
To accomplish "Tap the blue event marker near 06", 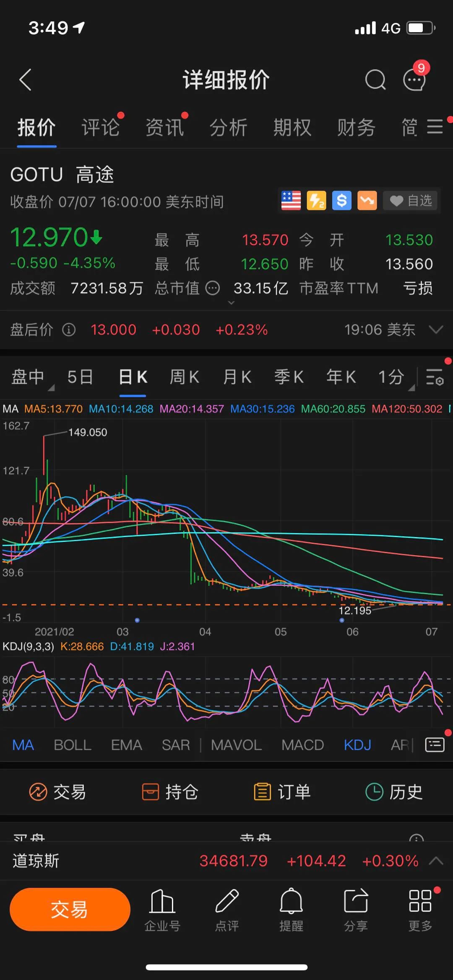I will click(342, 620).
